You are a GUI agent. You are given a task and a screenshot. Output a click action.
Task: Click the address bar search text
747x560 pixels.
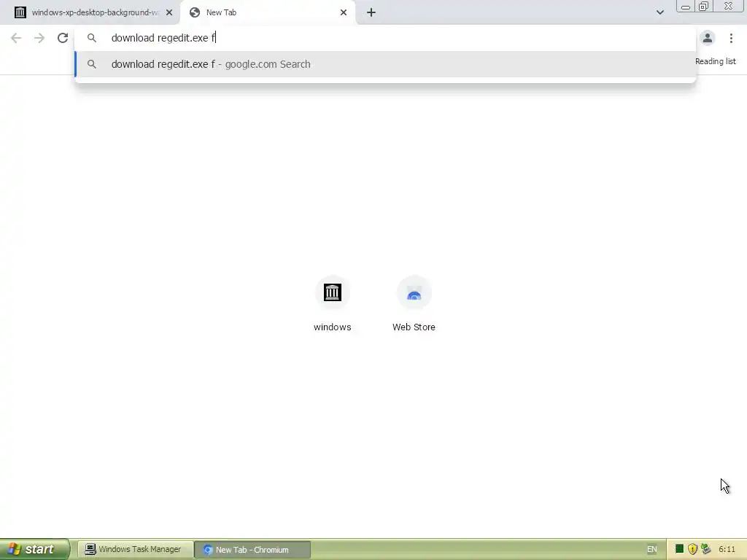163,38
